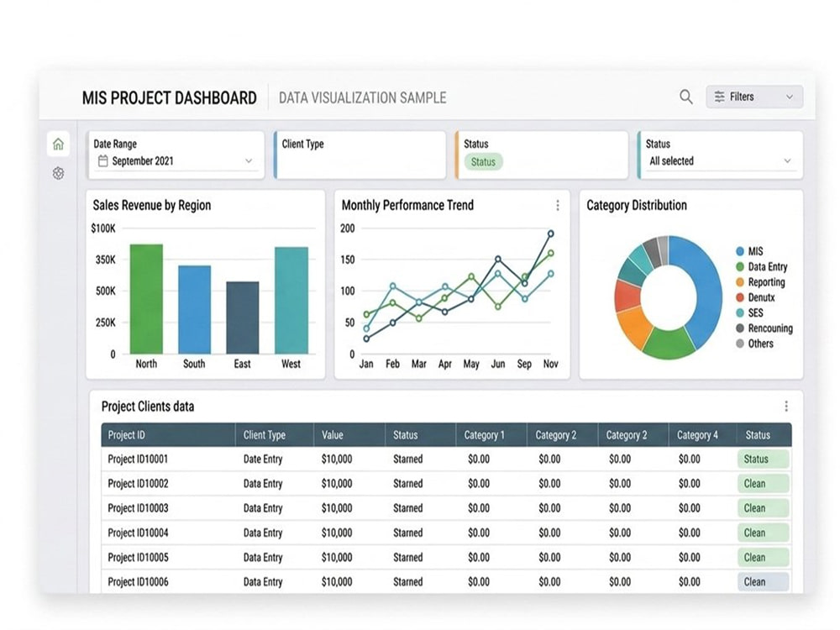Click $10,000 value in ID10003 row
The height and width of the screenshot is (630, 840).
(x=337, y=508)
